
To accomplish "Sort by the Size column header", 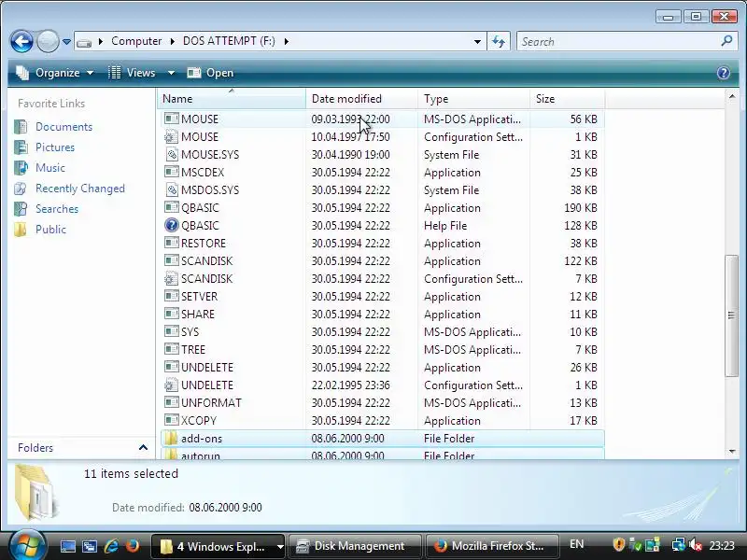I will (567, 99).
